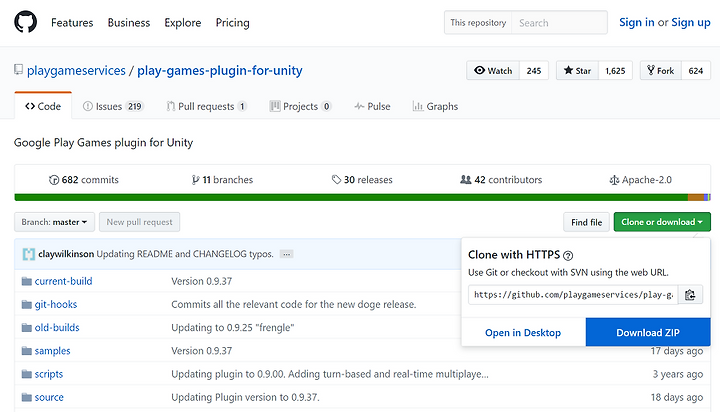Star the repository
The width and height of the screenshot is (720, 412).
577,70
